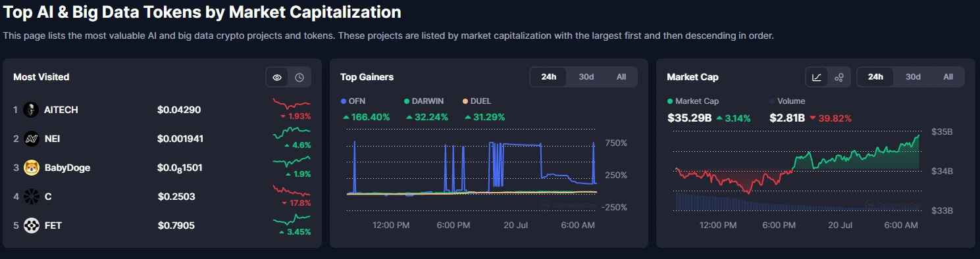Switch Most Visited to recently viewed clock
This screenshot has height=259, width=980.
[299, 78]
